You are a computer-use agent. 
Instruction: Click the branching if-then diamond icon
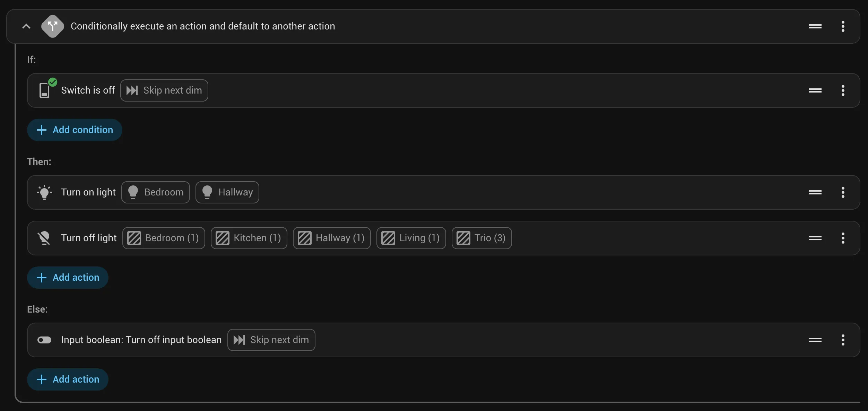tap(53, 26)
